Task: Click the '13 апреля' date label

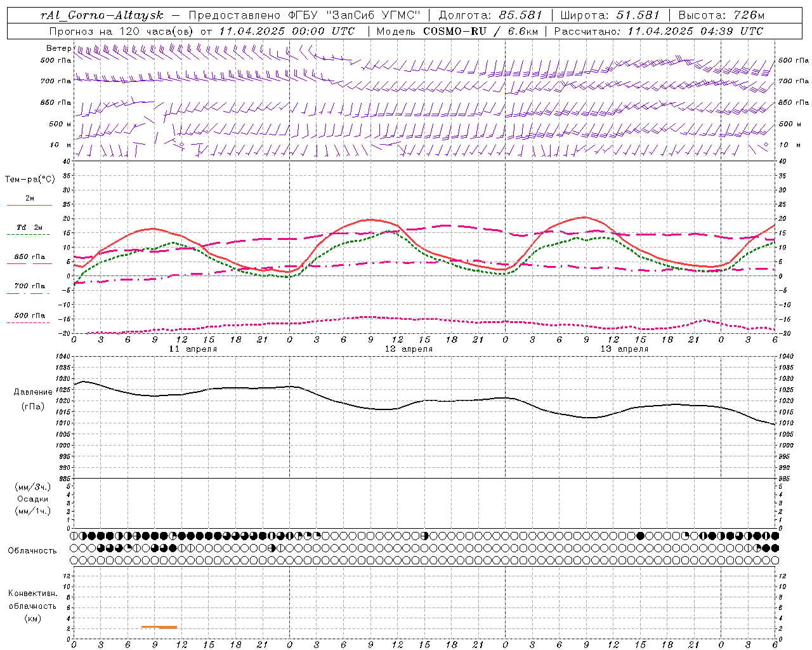Action: tap(624, 349)
